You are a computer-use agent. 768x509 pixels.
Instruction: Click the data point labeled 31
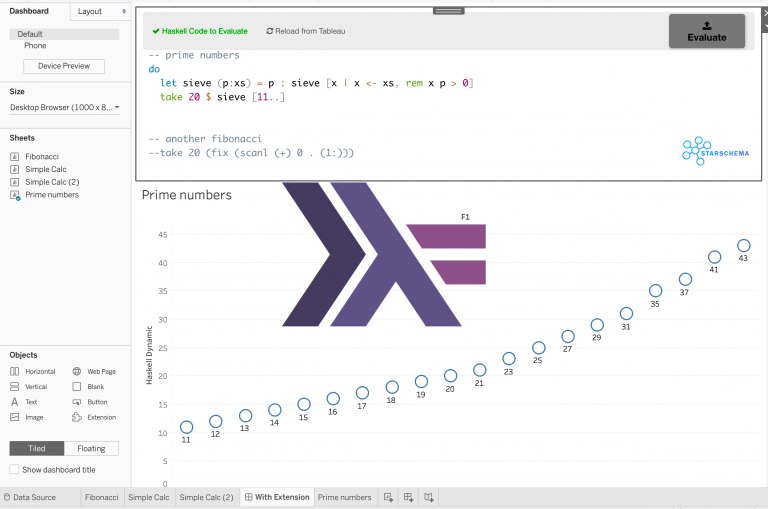click(626, 314)
